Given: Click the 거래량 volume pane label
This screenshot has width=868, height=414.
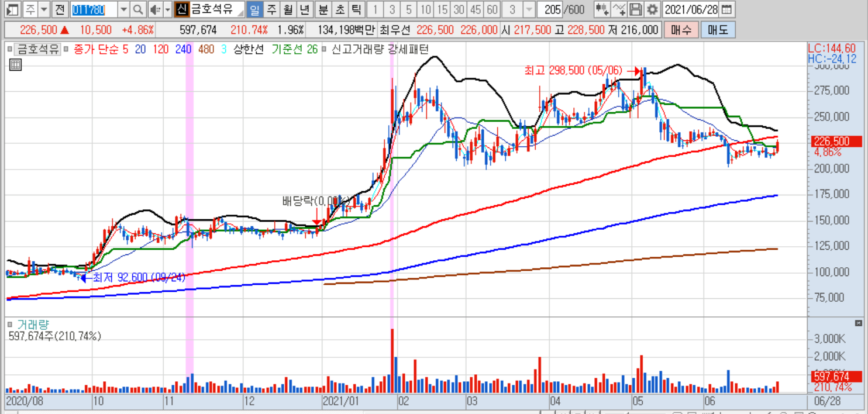Looking at the screenshot, I should pos(33,323).
